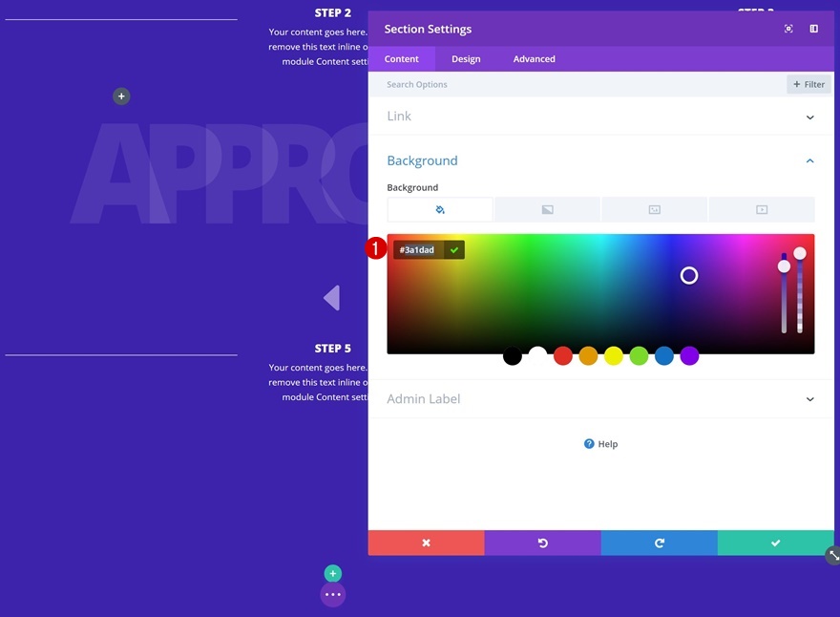Viewport: 840px width, 617px height.
Task: Click the #3a1dad hex color field
Action: (418, 250)
